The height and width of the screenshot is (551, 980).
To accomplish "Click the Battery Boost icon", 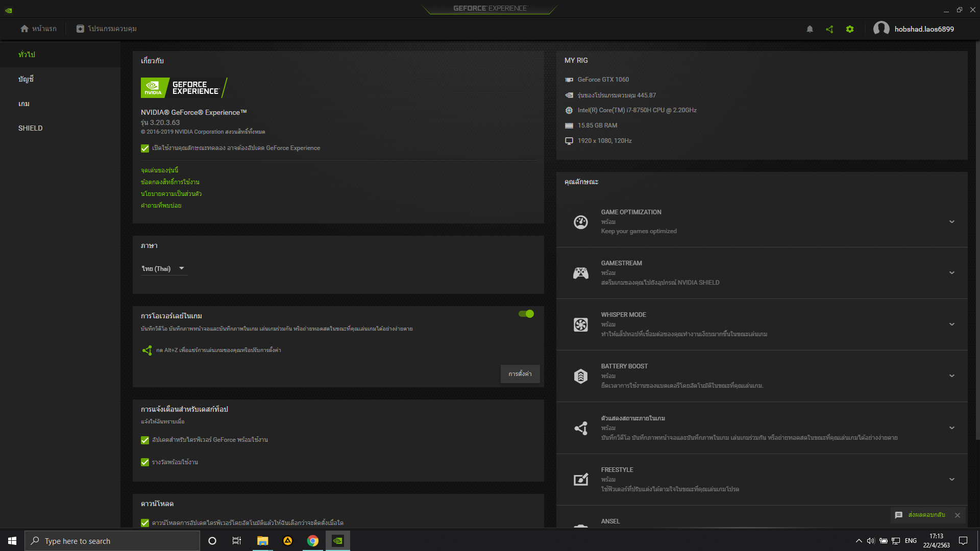I will tap(581, 376).
